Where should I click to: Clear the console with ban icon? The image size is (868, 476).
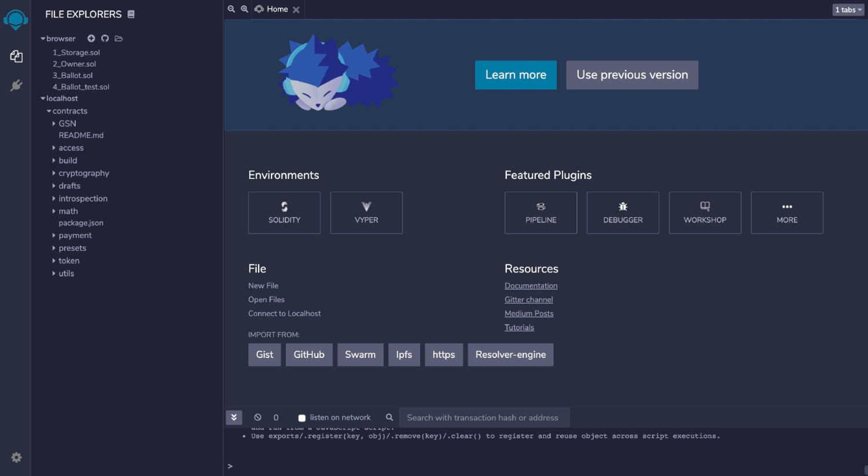pos(258,418)
